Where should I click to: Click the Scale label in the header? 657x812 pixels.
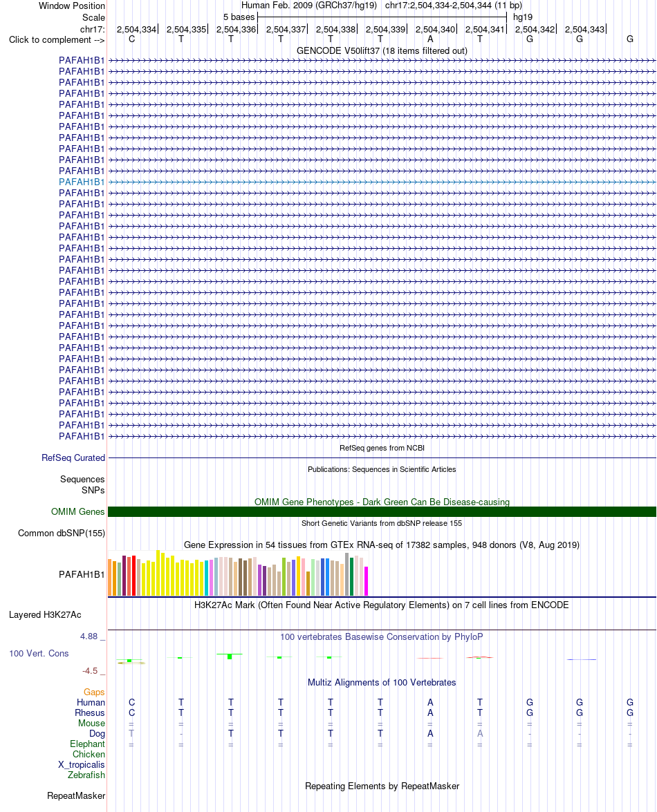93,17
